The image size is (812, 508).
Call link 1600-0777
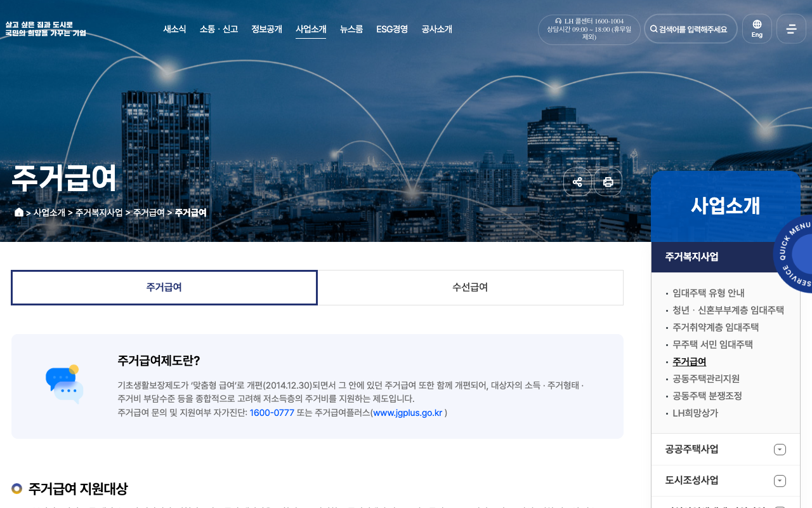[x=272, y=413]
